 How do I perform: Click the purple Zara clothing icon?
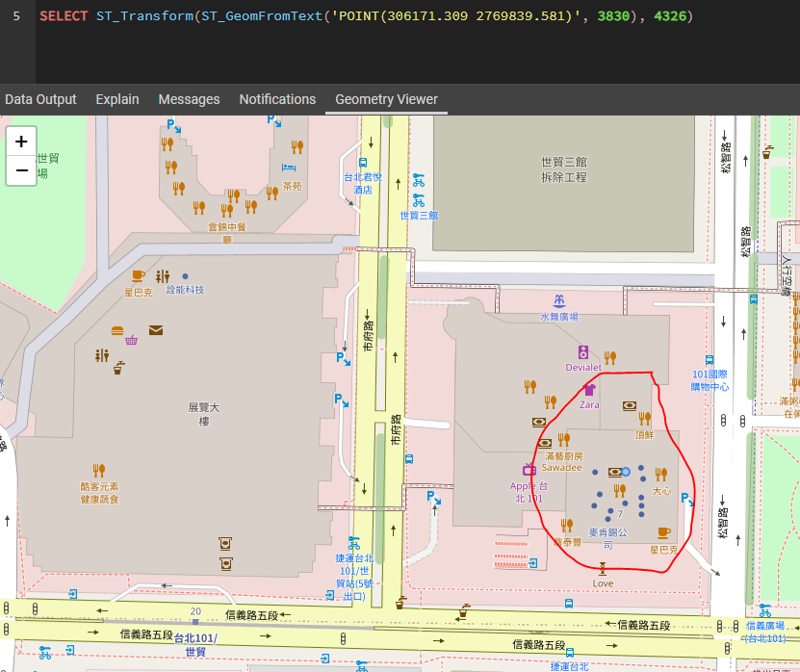(x=589, y=390)
